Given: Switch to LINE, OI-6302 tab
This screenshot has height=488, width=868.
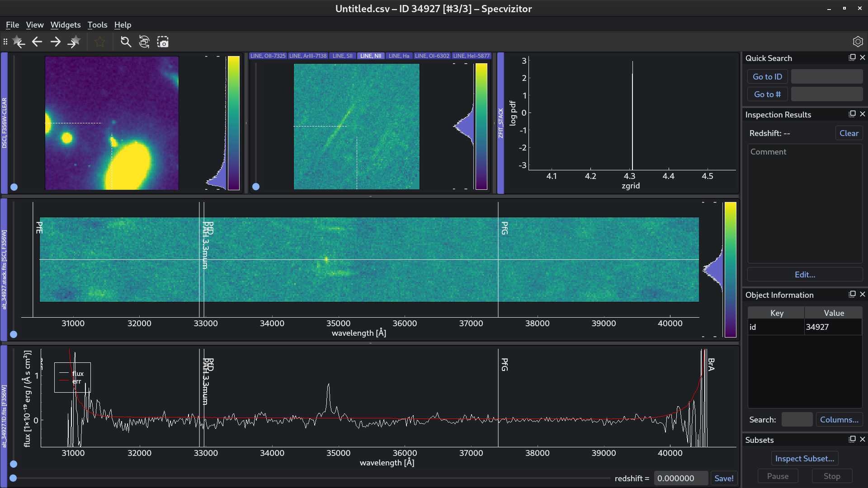Looking at the screenshot, I should [432, 56].
